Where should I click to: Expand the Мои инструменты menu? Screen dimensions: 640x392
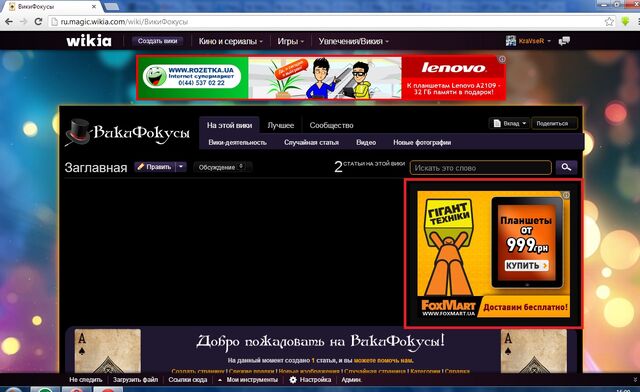coord(248,380)
